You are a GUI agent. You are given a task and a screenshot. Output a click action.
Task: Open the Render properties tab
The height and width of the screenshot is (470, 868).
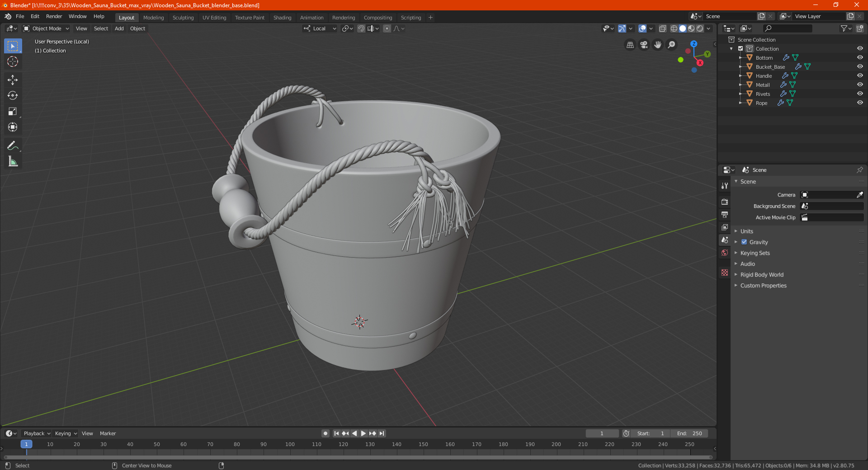pos(725,202)
